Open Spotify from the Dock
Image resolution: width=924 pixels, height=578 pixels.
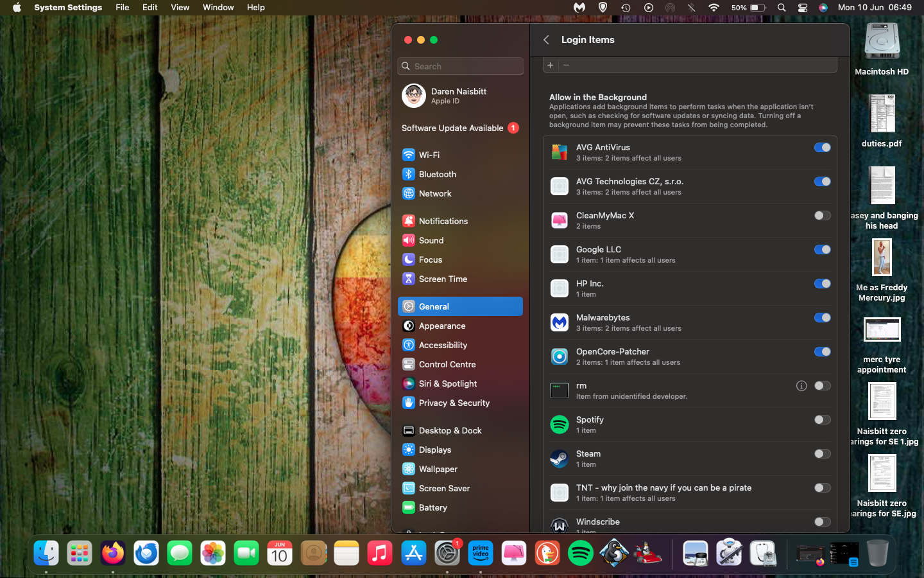coord(581,553)
